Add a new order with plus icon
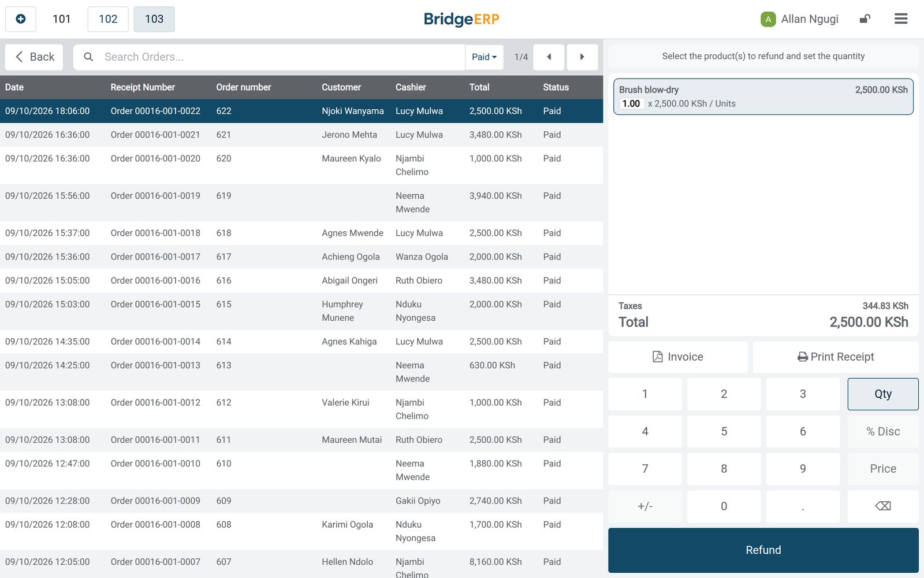The height and width of the screenshot is (578, 924). (x=21, y=19)
